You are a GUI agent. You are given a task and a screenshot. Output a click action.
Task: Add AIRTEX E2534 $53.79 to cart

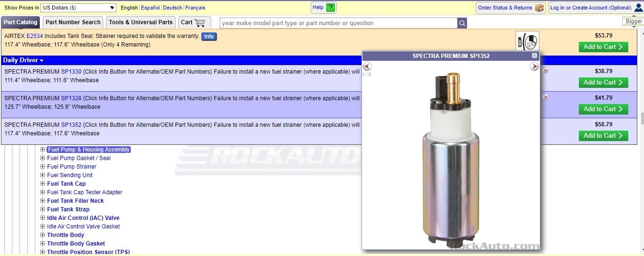tap(604, 47)
